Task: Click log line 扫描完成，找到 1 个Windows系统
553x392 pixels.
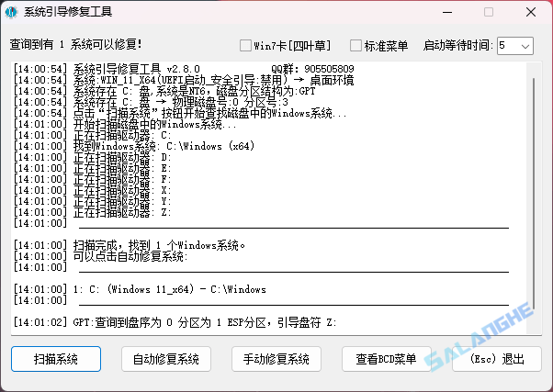Action: tap(130, 245)
